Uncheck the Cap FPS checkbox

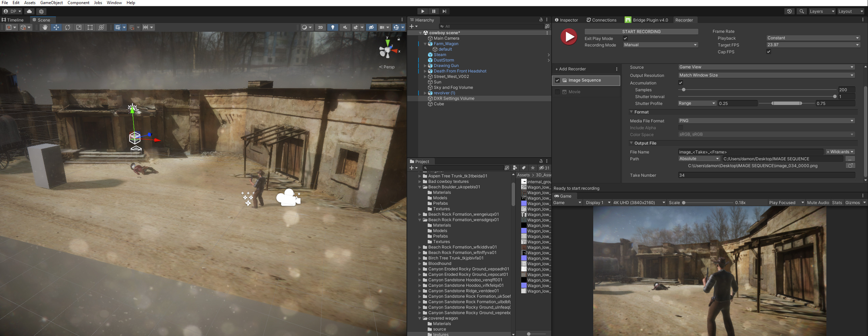click(769, 52)
